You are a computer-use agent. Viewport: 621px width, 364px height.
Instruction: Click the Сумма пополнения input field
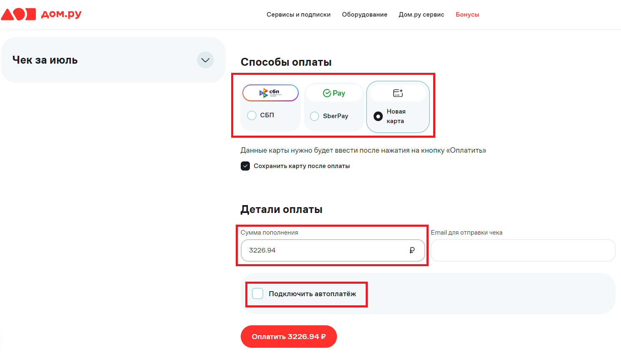(325, 250)
